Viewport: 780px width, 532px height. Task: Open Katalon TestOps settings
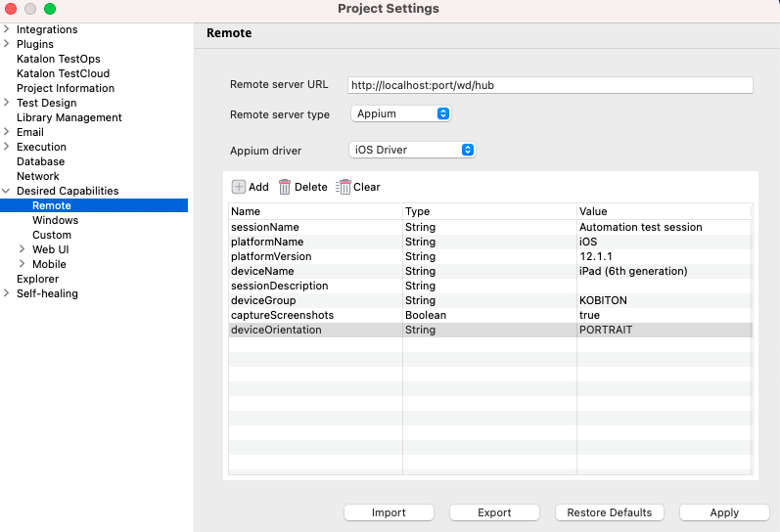pos(58,59)
